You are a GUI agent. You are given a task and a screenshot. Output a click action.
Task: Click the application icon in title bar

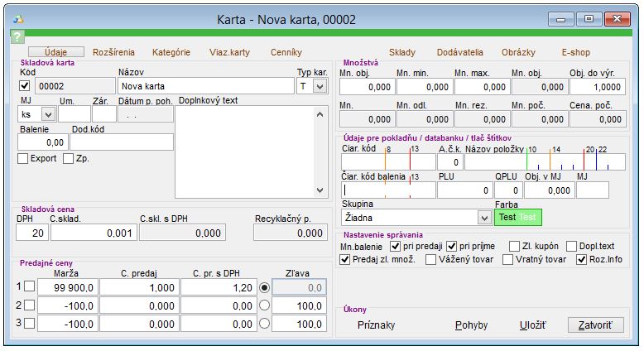pyautogui.click(x=18, y=19)
